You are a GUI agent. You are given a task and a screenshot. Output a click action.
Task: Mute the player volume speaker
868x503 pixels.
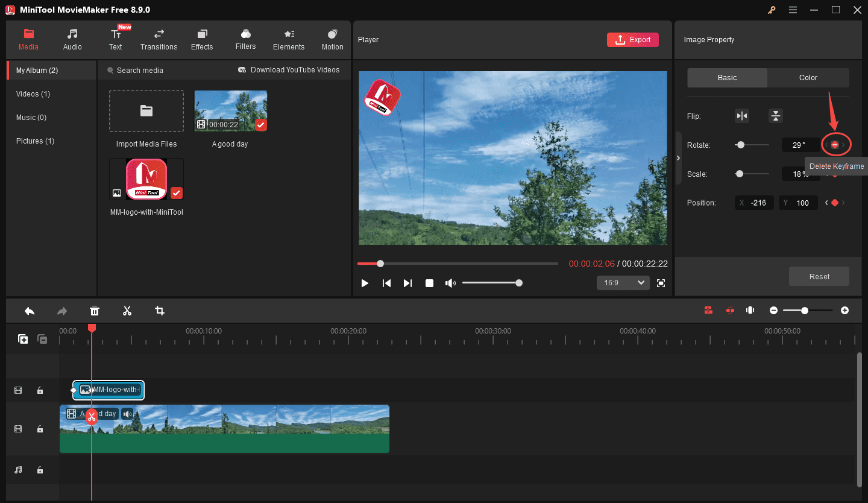click(x=450, y=283)
